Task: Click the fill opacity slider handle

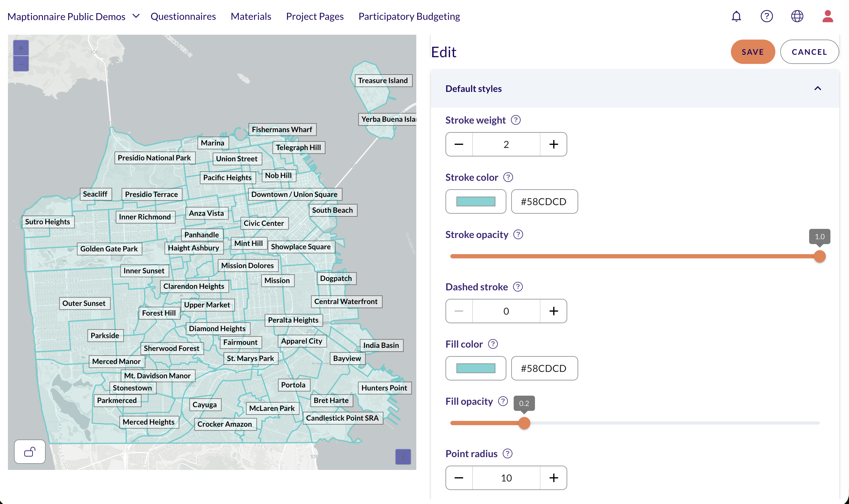Action: click(x=524, y=423)
